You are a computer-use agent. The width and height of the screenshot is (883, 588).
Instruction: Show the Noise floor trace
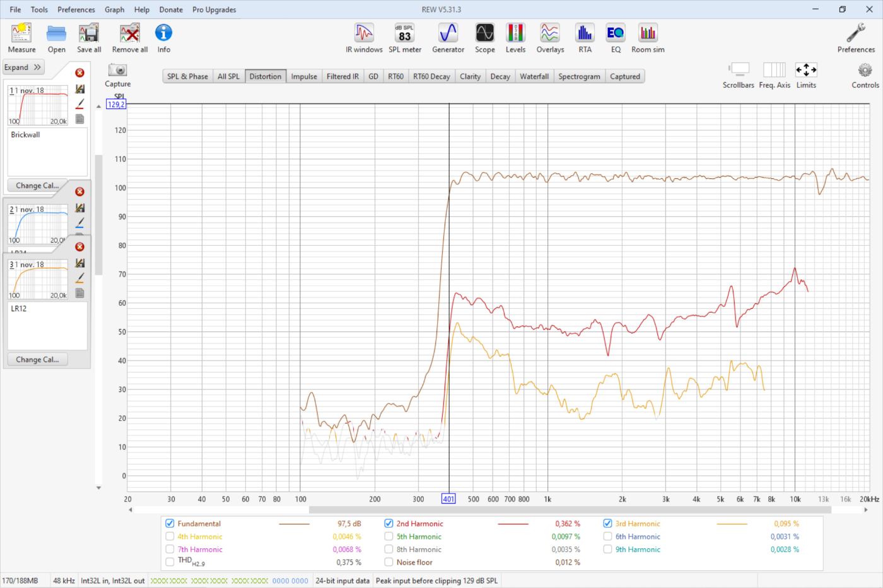click(x=389, y=562)
